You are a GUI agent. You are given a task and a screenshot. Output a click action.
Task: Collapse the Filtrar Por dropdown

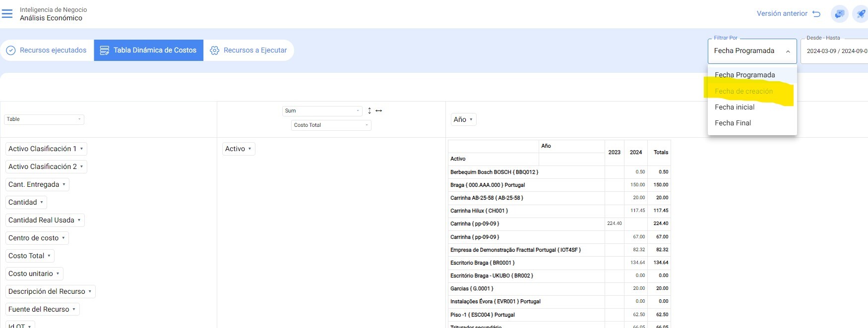[788, 51]
